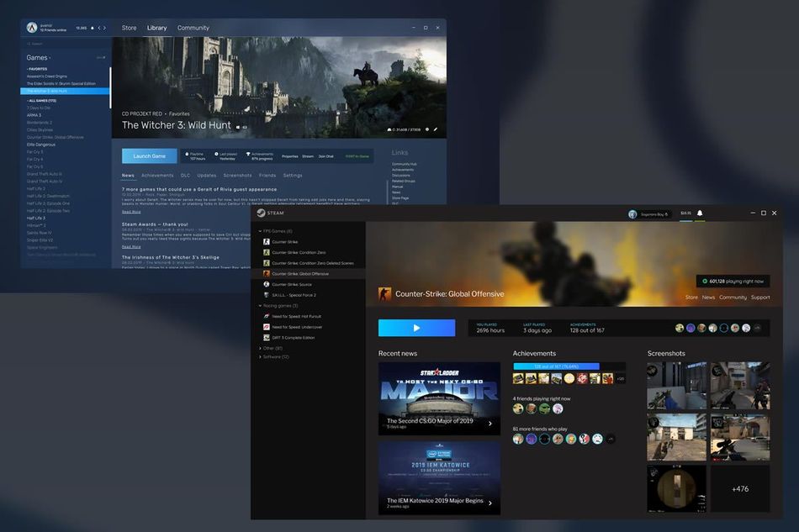
Task: Select Half Life 3 in the blue games list
Action: (36, 218)
